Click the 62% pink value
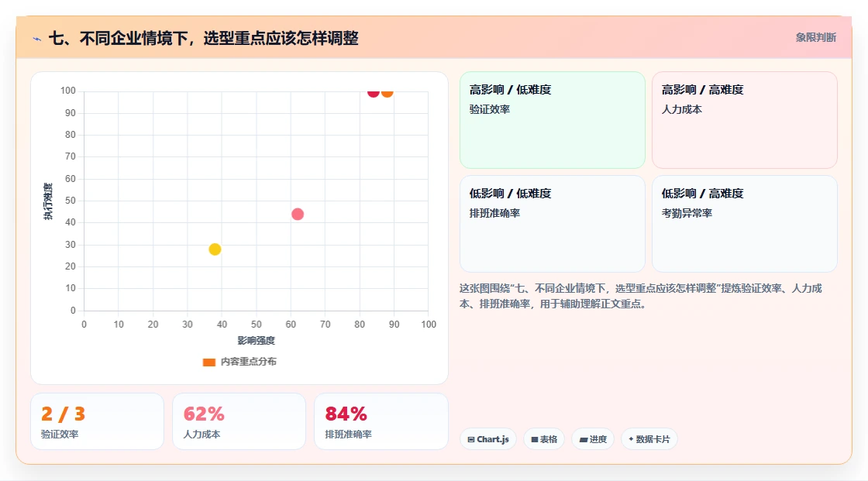Screen dimensions: 868x481 (x=204, y=414)
